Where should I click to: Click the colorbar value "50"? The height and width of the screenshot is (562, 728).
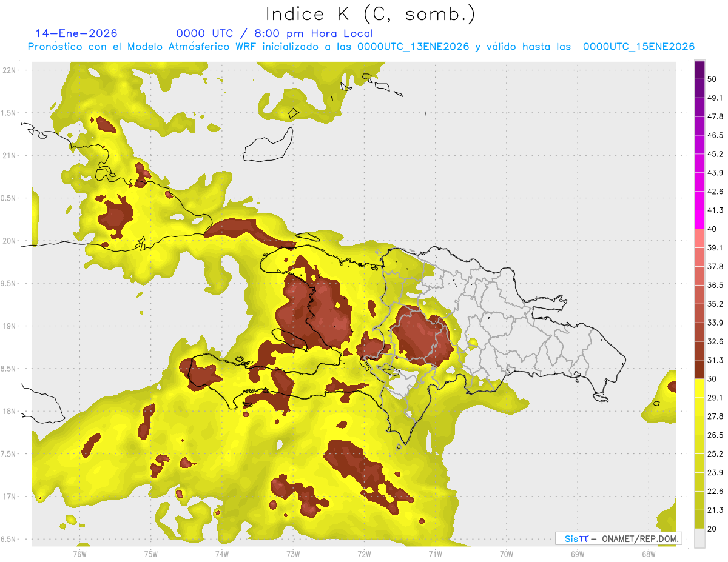coord(712,79)
